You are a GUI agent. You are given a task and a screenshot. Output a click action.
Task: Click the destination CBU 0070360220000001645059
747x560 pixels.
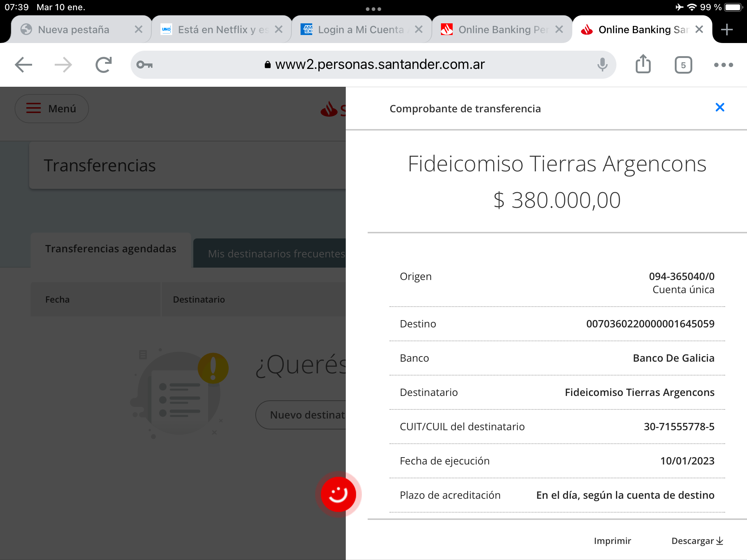[x=650, y=324]
